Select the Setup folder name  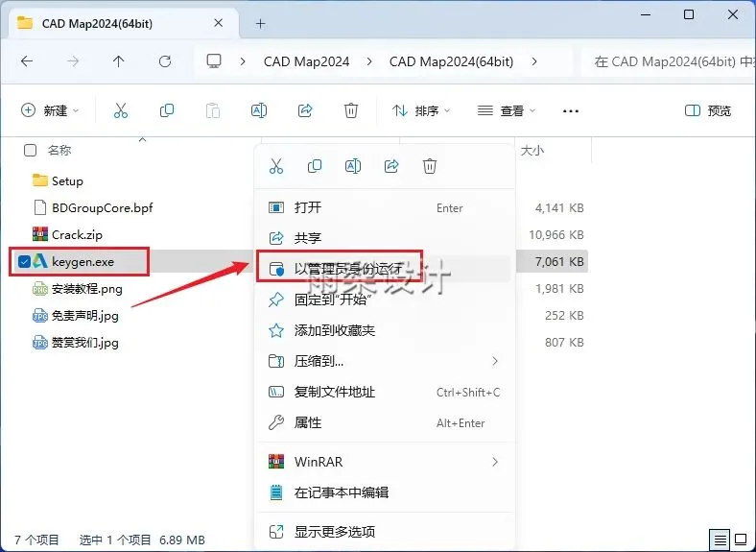(x=67, y=180)
